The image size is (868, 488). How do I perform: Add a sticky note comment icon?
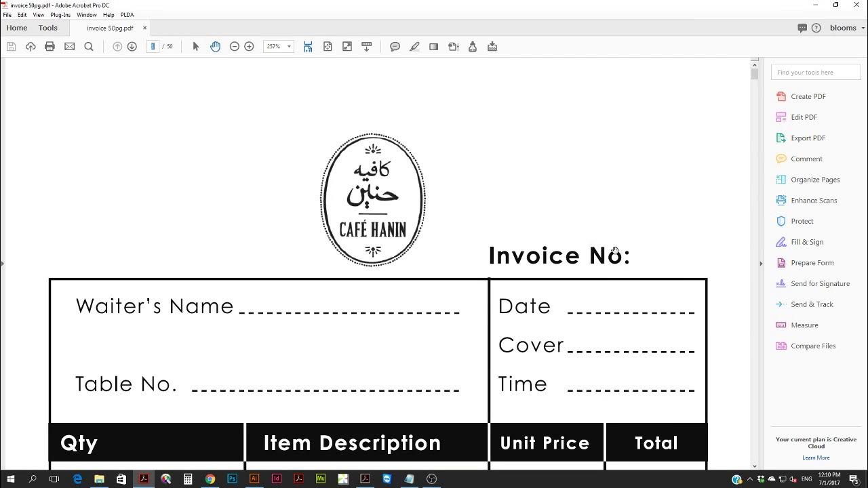coord(395,47)
